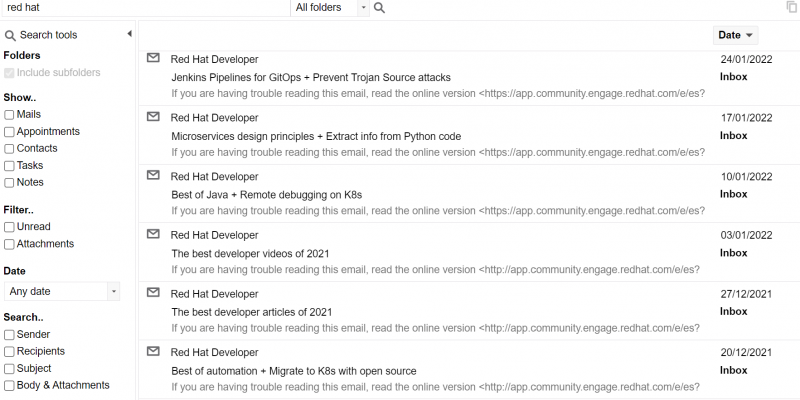Open Jenkins Pipelines for GitOps email
800x400 pixels.
point(311,77)
